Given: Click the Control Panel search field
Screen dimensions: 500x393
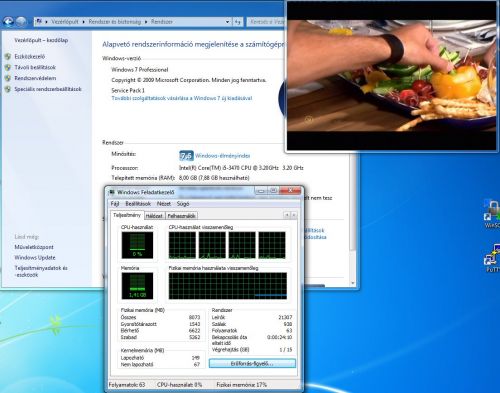Looking at the screenshot, I should coord(266,22).
